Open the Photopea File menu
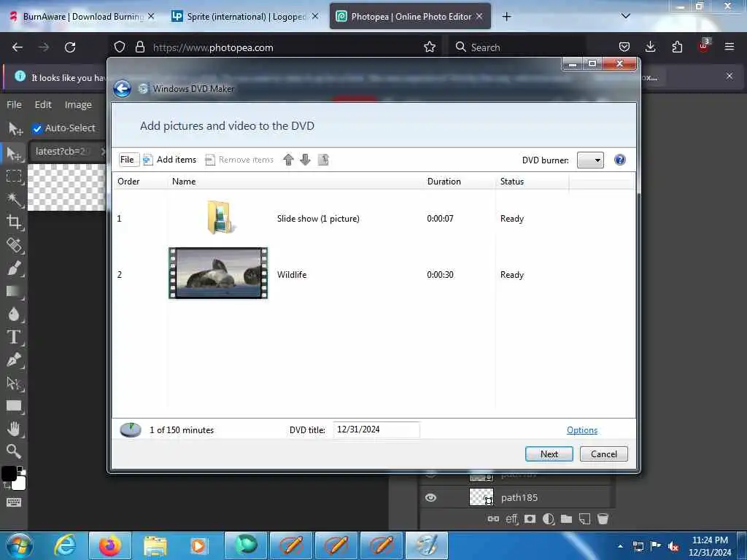The image size is (747, 560). [15, 105]
